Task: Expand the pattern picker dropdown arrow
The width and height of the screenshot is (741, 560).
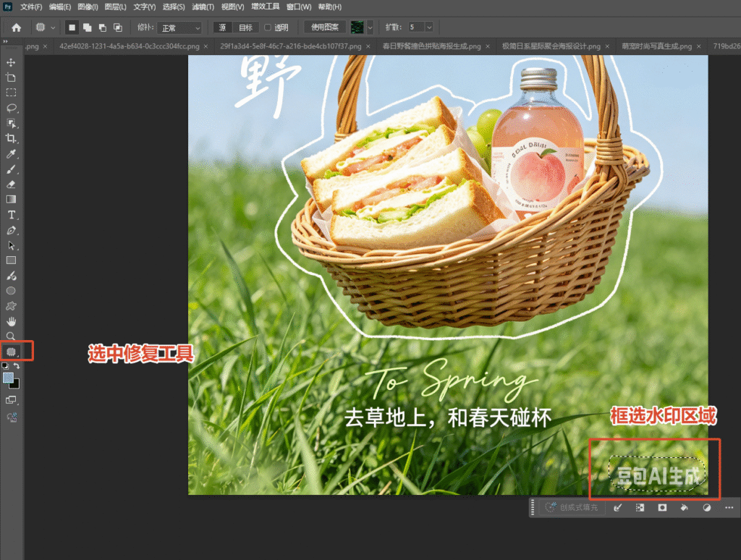Action: (370, 27)
